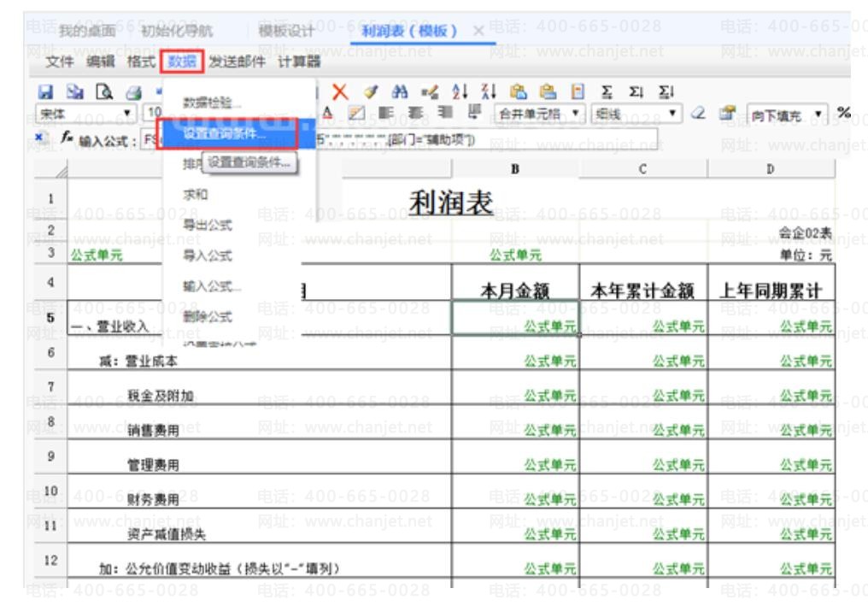Select column header C
The image size is (868, 606).
pyautogui.click(x=642, y=169)
